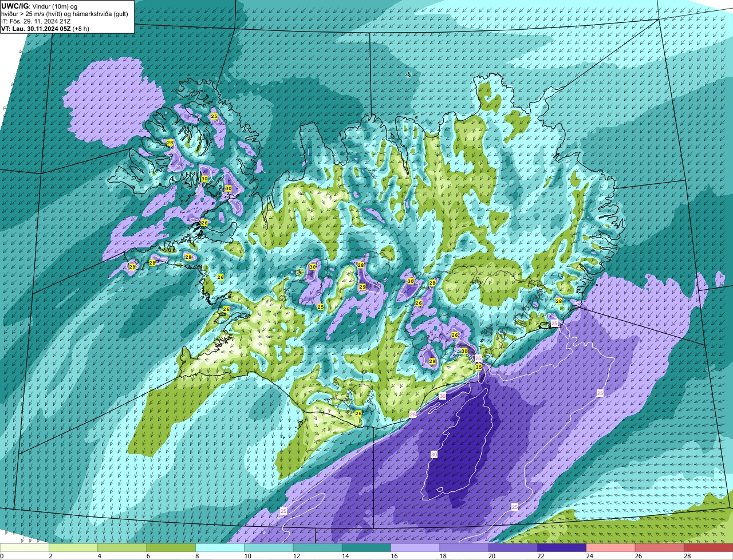
Task: Select the legend tick label "22"
Action: (x=540, y=556)
